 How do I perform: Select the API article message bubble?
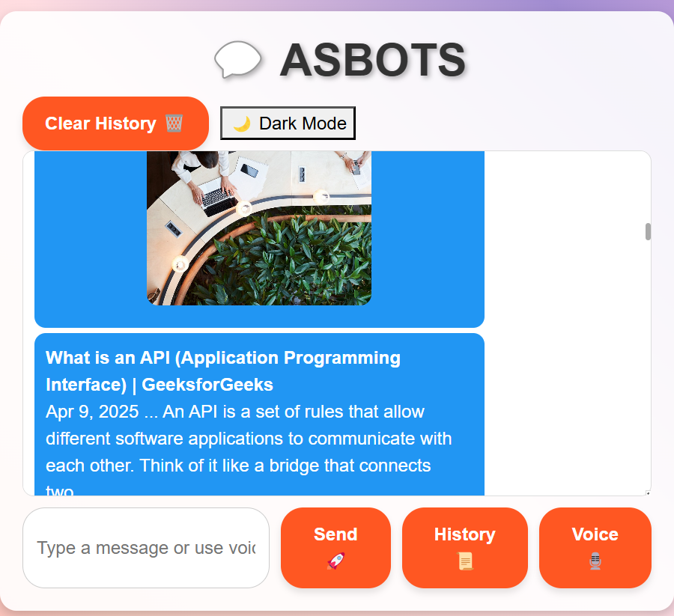[x=259, y=415]
